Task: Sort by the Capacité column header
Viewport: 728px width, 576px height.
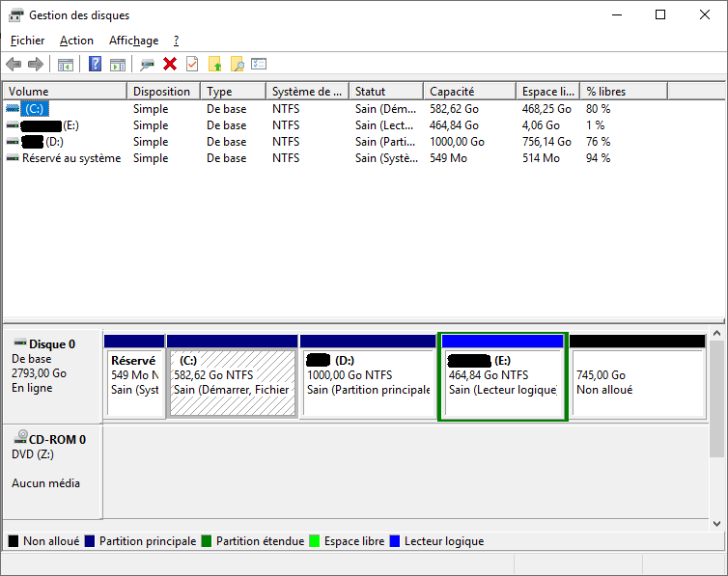Action: pos(452,92)
